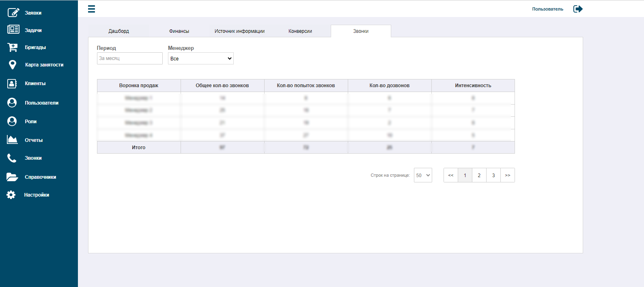
Task: Switch to the Финансы tab
Action: 179,31
